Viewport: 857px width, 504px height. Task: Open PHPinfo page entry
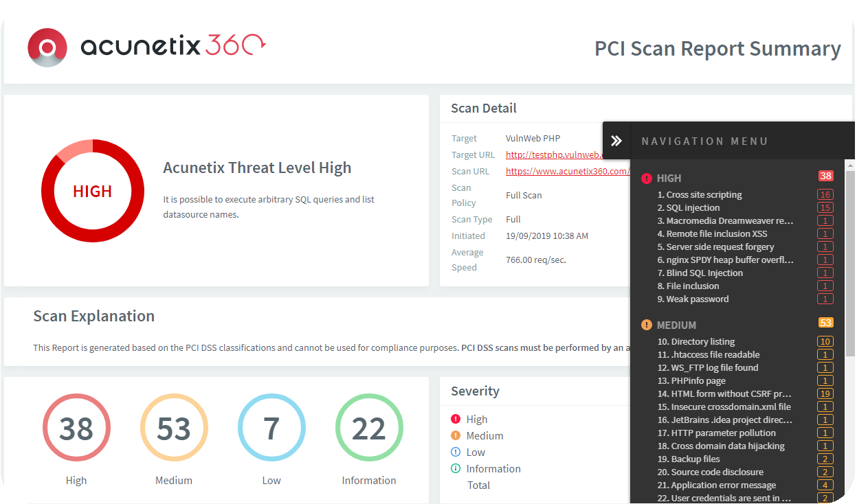tap(691, 380)
